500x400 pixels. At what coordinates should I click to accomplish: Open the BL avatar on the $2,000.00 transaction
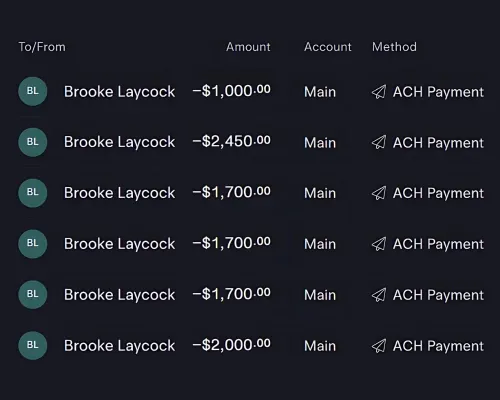pyautogui.click(x=33, y=345)
